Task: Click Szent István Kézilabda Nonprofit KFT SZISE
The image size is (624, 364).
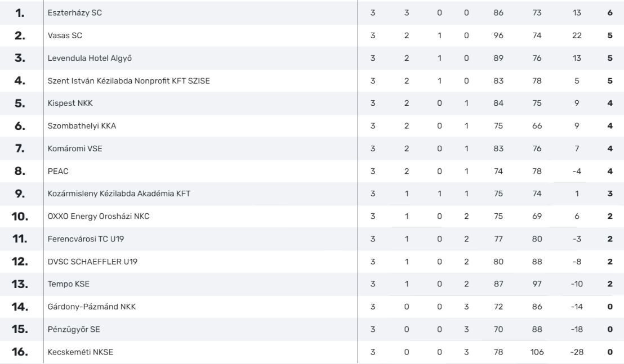Action: click(x=128, y=80)
